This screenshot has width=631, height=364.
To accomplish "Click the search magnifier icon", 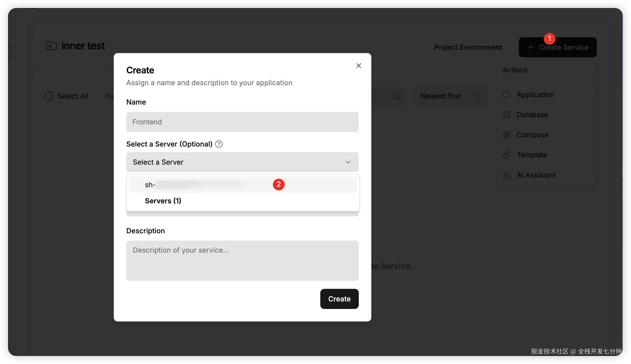I will click(x=396, y=96).
